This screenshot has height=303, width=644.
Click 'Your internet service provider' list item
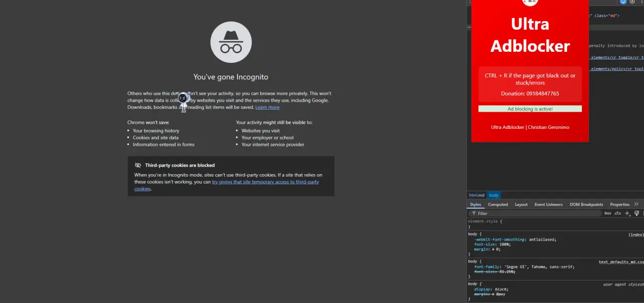coord(273,144)
